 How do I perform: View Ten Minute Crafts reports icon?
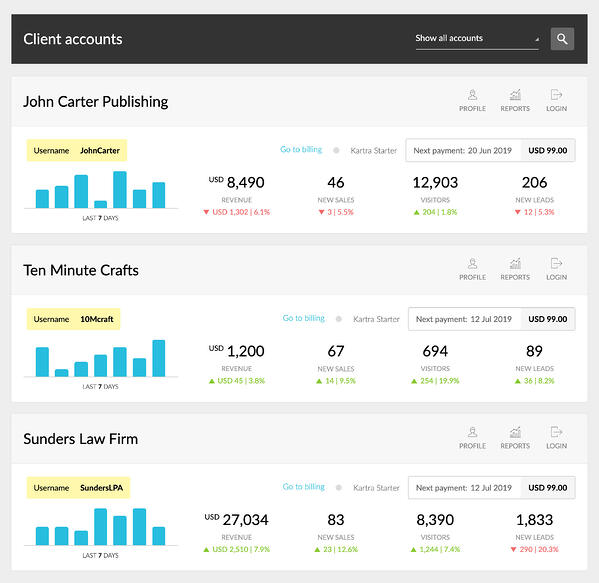click(x=515, y=269)
